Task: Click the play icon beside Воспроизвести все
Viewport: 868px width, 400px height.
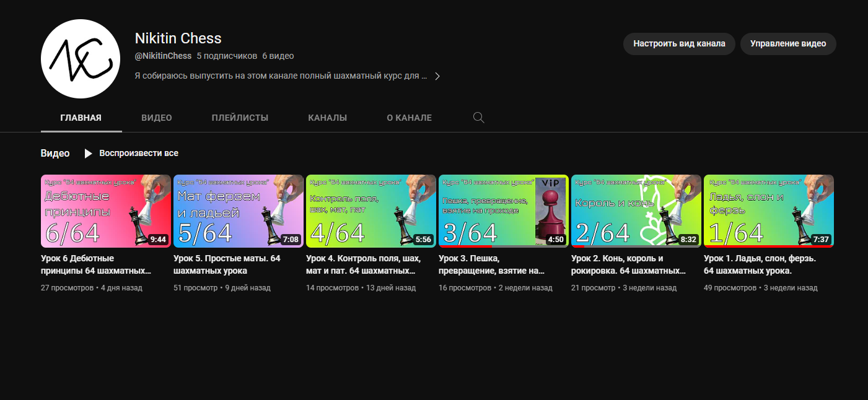Action: coord(88,153)
